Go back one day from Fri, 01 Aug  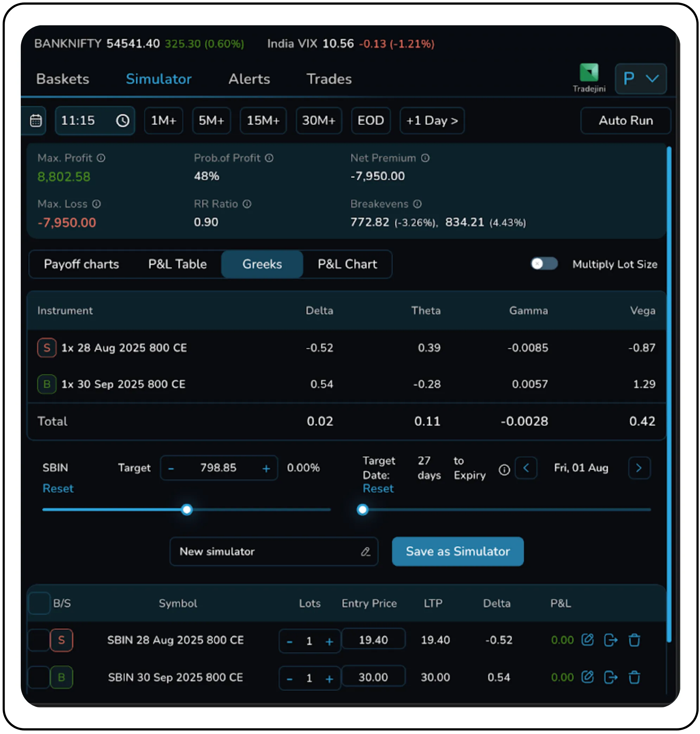tap(526, 468)
